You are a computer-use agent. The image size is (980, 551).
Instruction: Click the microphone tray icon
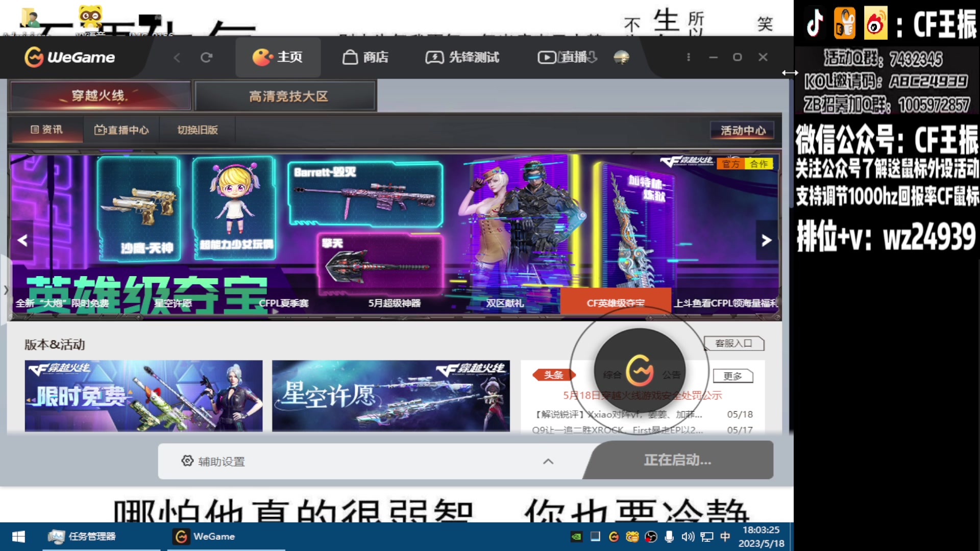click(669, 537)
